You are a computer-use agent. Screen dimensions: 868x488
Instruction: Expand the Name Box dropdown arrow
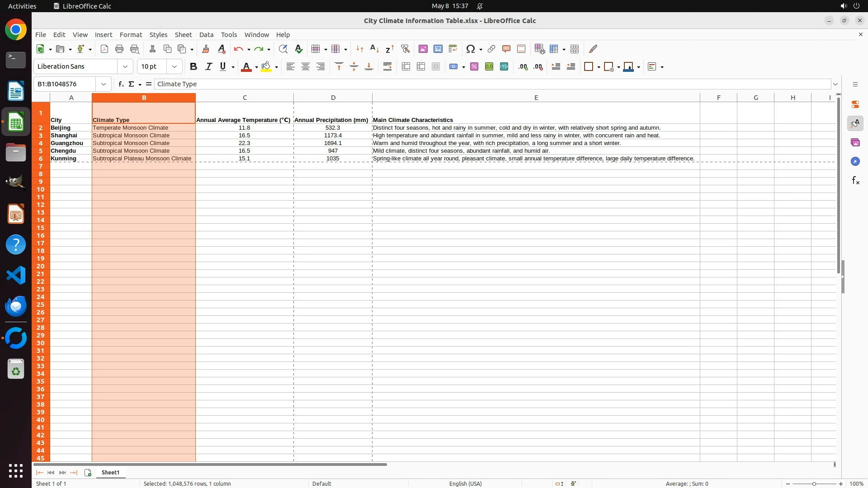pos(104,84)
